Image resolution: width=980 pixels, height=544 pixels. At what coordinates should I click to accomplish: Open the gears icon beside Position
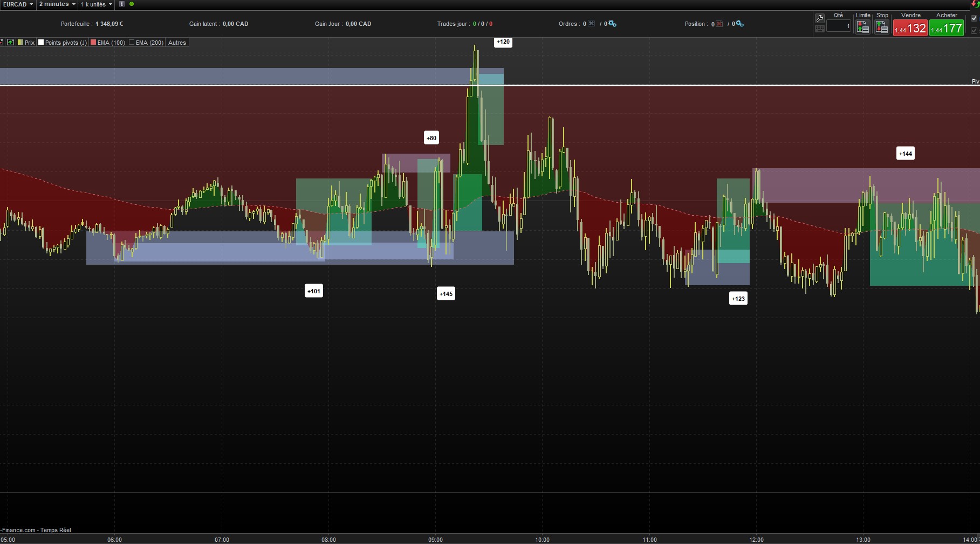click(x=739, y=24)
